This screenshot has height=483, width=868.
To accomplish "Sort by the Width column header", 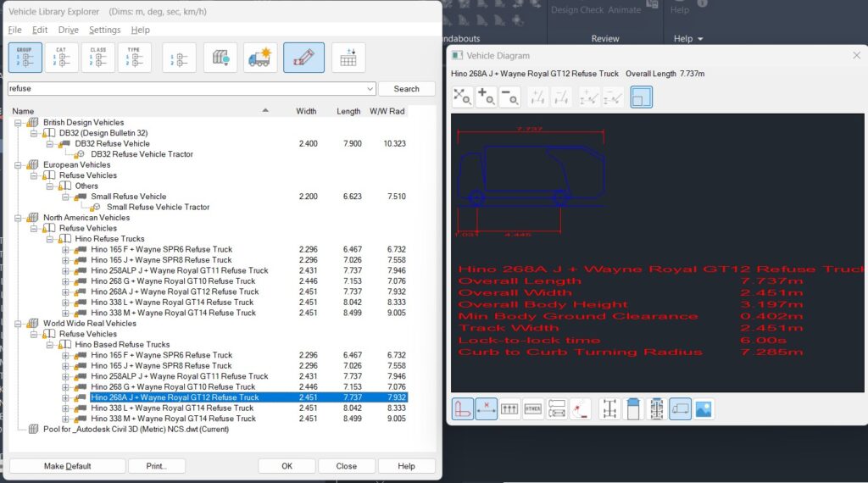I will click(306, 111).
